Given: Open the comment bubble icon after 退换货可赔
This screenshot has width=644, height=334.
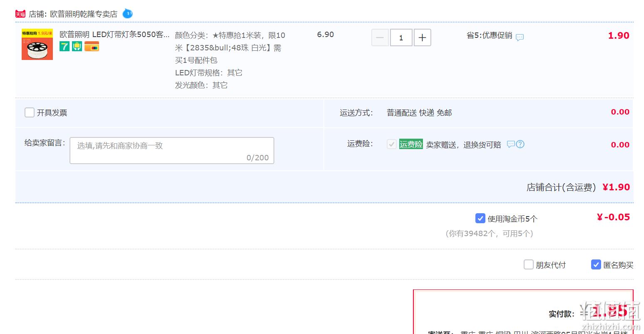Looking at the screenshot, I should (x=511, y=144).
